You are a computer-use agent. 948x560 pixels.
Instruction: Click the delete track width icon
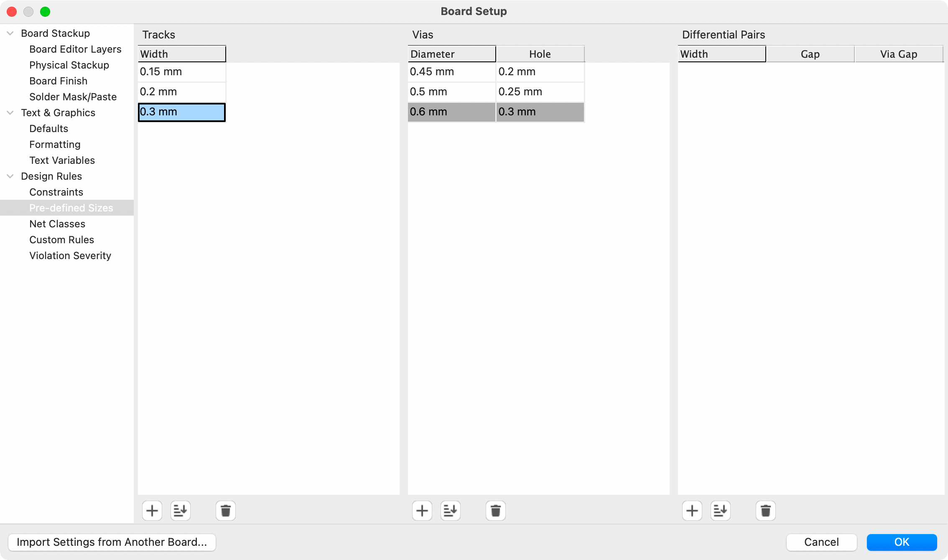click(226, 510)
